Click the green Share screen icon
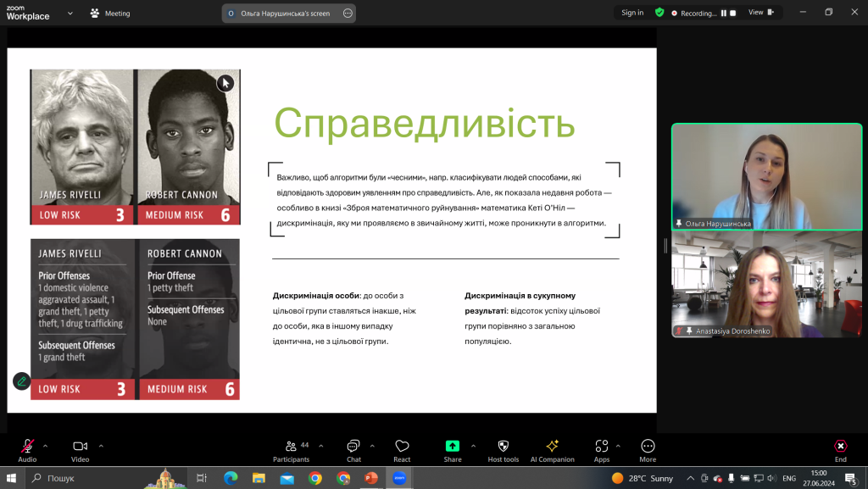Image resolution: width=868 pixels, height=489 pixels. [x=453, y=446]
